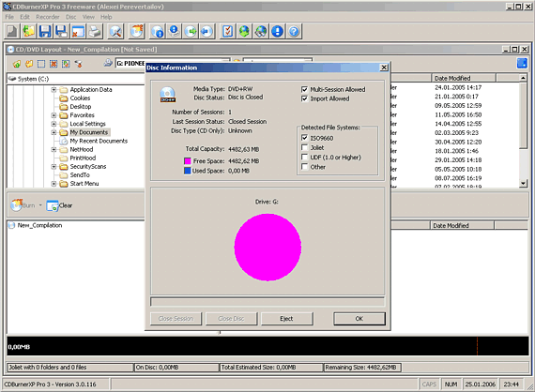Click the Eject button in dialog

[286, 319]
